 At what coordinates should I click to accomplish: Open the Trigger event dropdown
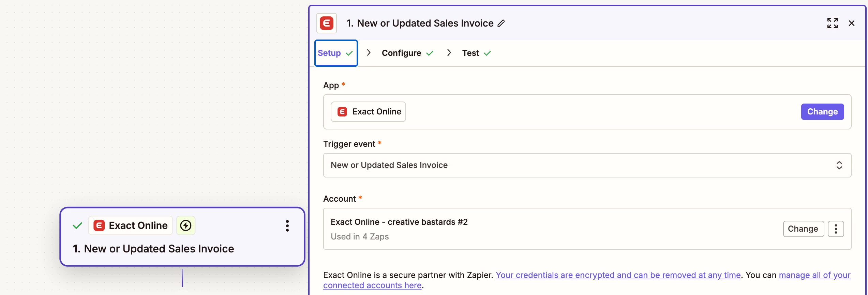587,165
